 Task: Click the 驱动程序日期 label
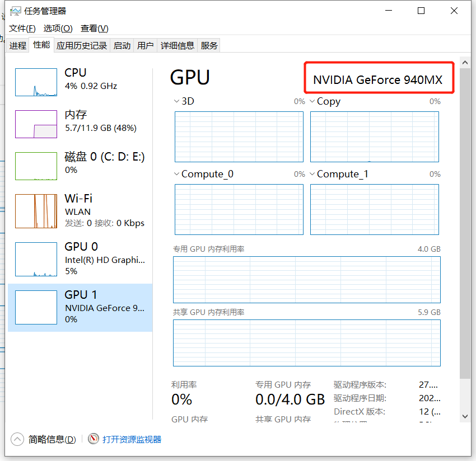point(360,398)
